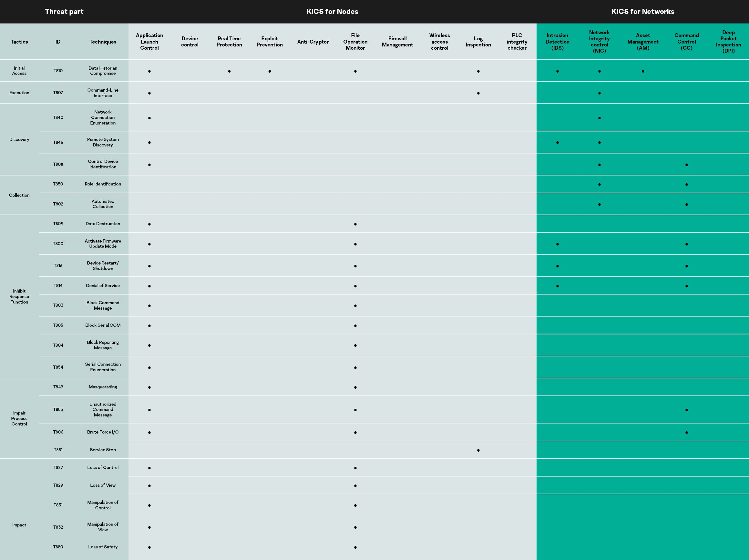Click the KICS for Nodes header
The width and height of the screenshot is (749, 560).
(332, 12)
